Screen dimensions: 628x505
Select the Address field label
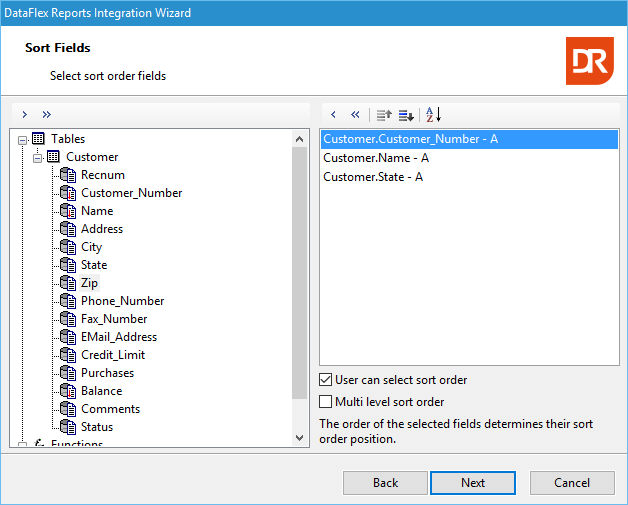102,229
